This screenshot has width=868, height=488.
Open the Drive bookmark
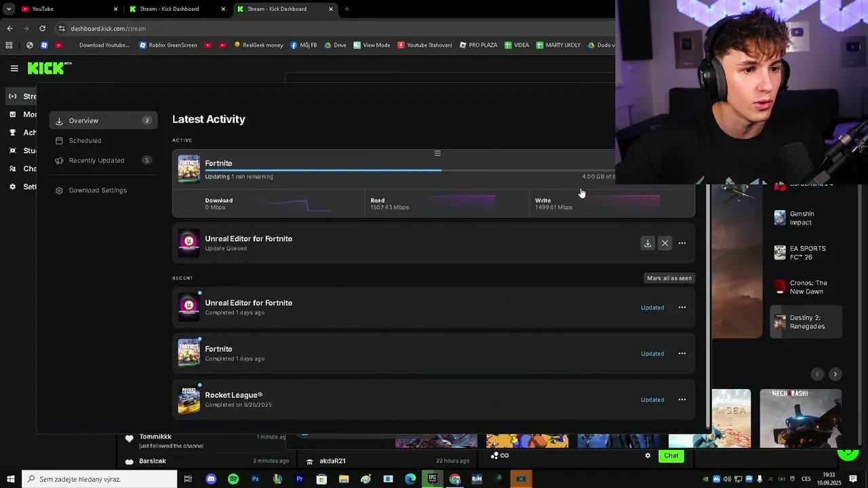point(335,45)
